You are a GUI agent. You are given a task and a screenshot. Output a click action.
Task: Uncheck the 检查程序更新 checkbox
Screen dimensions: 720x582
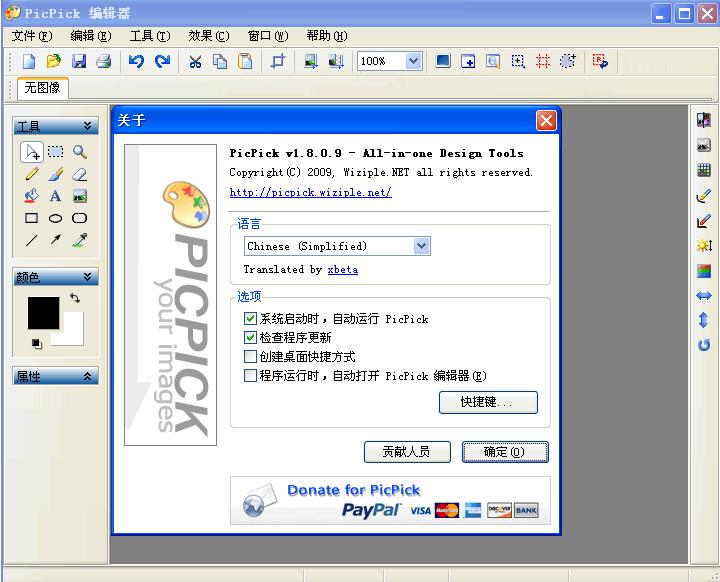250,338
